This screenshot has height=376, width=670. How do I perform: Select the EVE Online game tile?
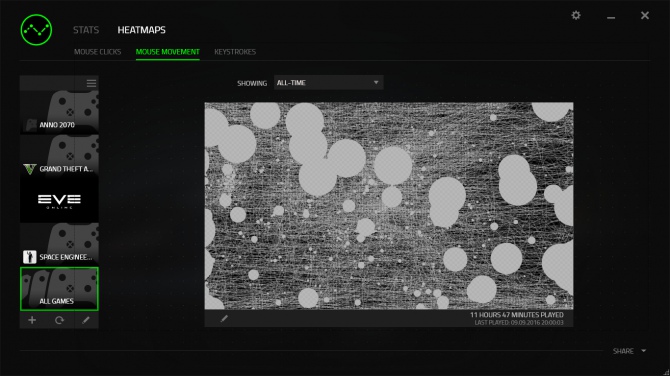[x=59, y=200]
